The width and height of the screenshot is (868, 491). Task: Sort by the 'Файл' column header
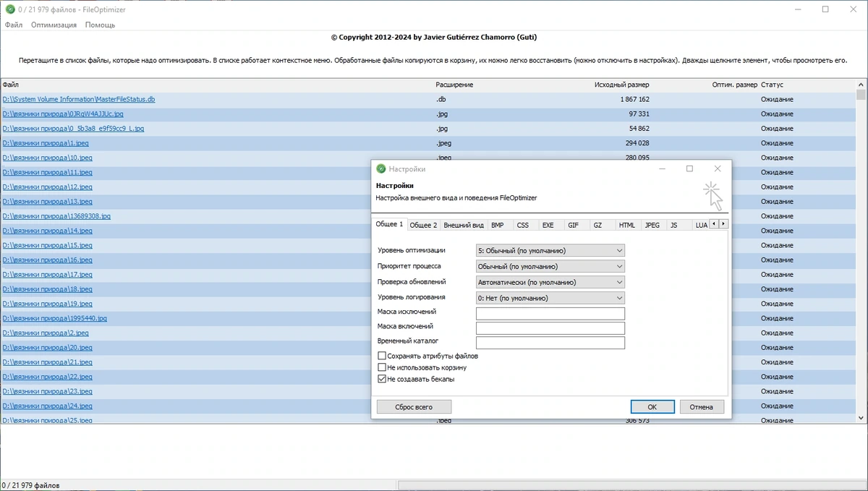click(x=10, y=85)
